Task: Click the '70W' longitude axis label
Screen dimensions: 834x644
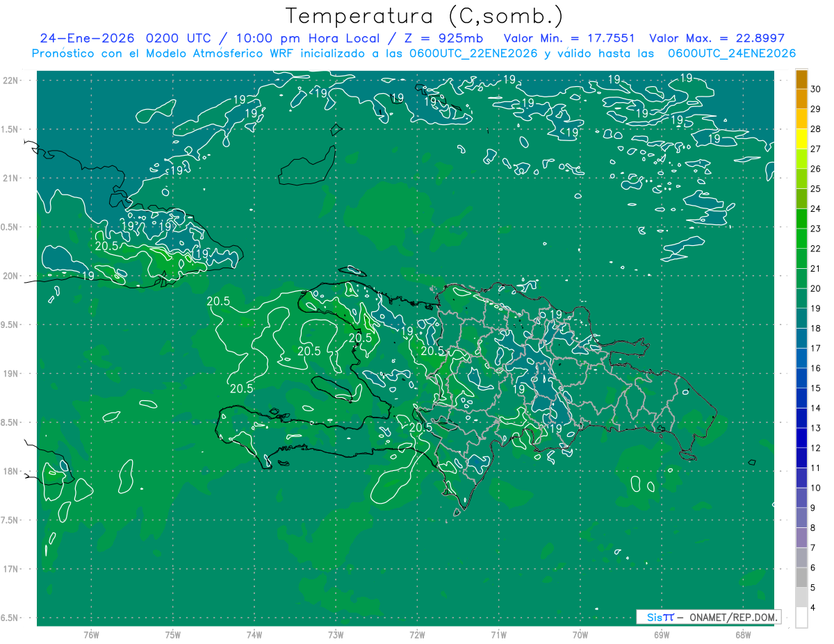Action: [580, 635]
